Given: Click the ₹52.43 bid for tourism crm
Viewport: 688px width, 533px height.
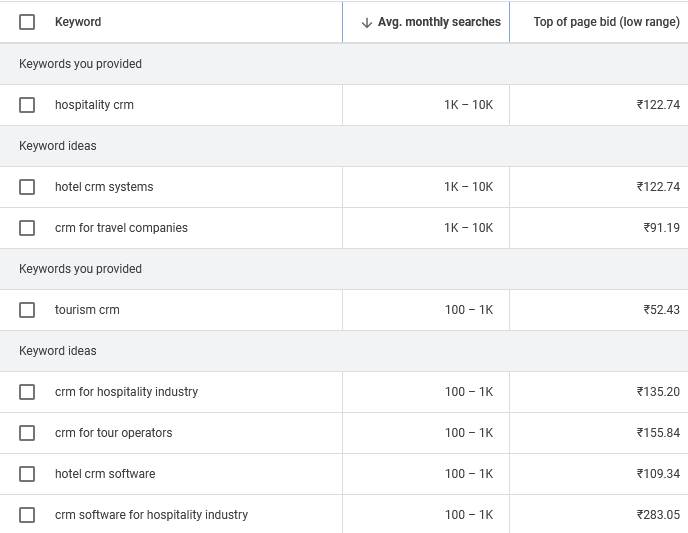Looking at the screenshot, I should pos(661,310).
